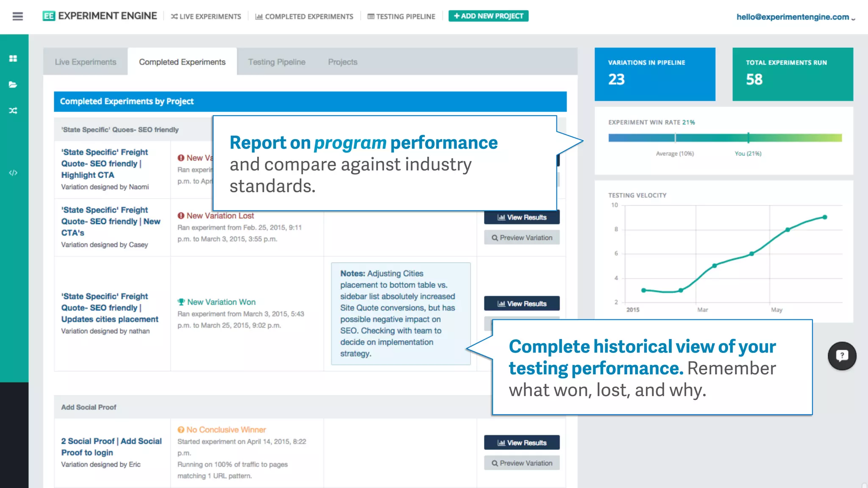The height and width of the screenshot is (488, 868).
Task: View Results for the New CTA's variation
Action: click(522, 217)
